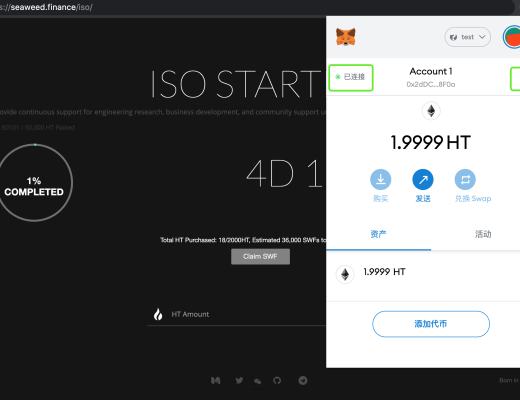Screen dimensions: 520x400
Task: Click the 1.9999 HT main balance text
Action: point(430,143)
